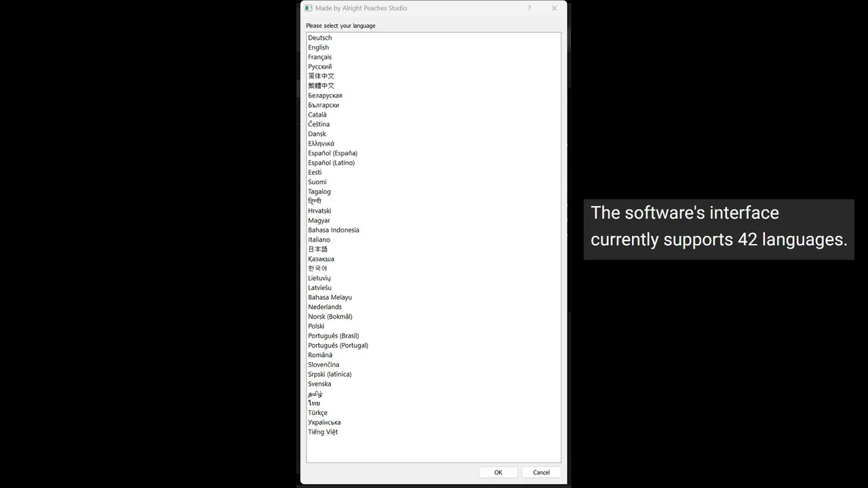Select Deutsch from the language list
Image resolution: width=868 pixels, height=488 pixels.
pyautogui.click(x=320, y=38)
